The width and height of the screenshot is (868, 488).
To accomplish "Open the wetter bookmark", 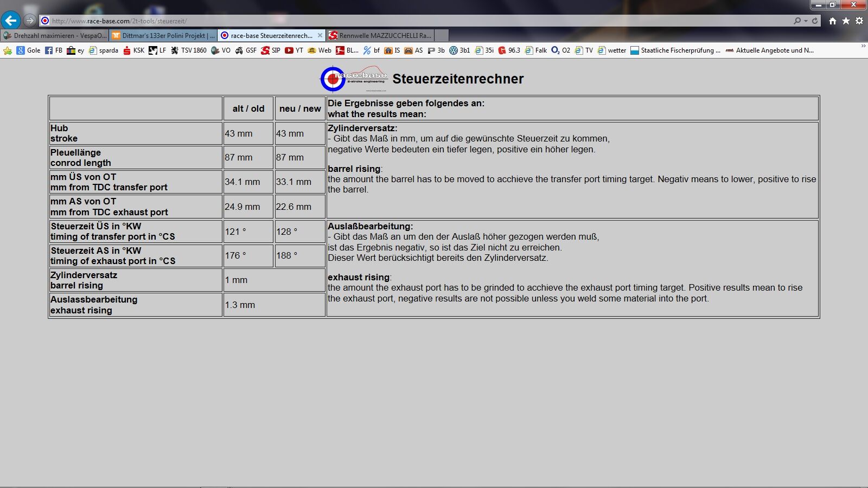I will tap(612, 50).
